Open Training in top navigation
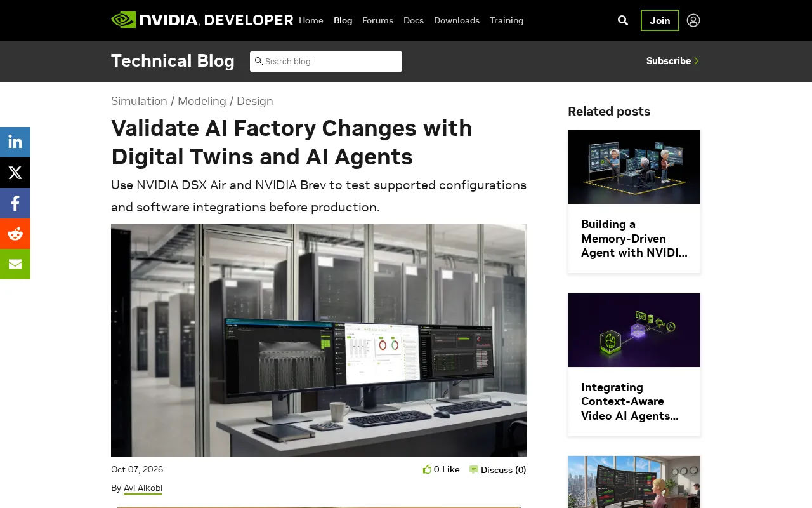Image resolution: width=812 pixels, height=508 pixels. [507, 20]
